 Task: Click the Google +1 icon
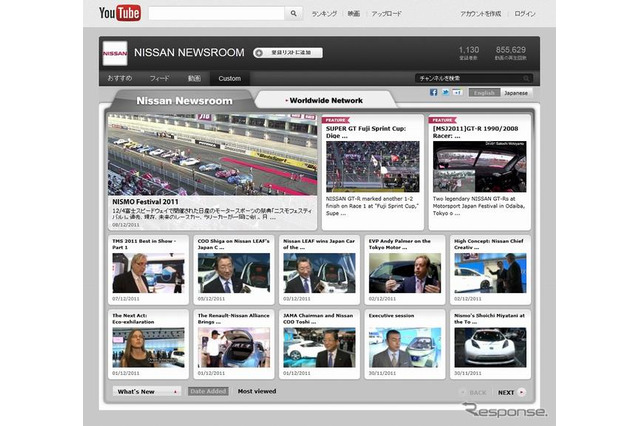click(x=458, y=93)
